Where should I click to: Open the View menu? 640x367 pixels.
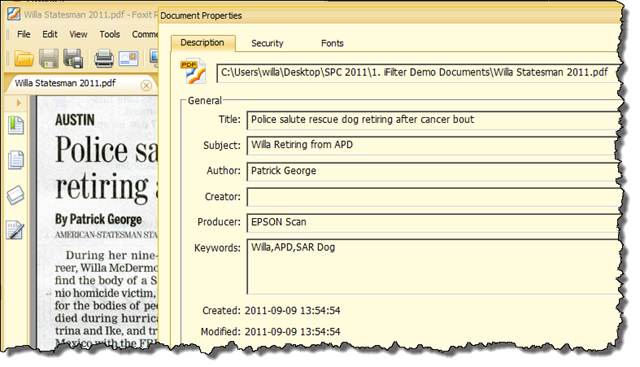(x=78, y=34)
